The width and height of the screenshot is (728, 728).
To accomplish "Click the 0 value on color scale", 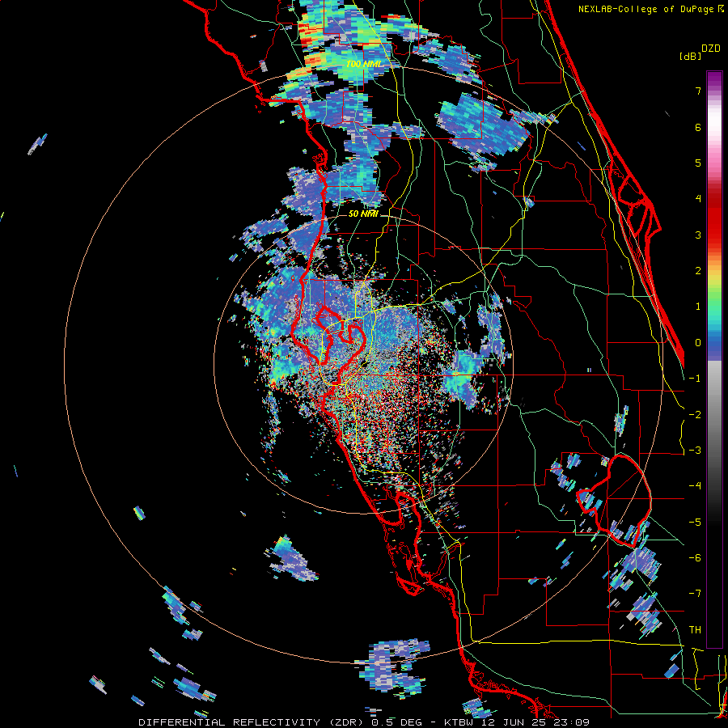I will pyautogui.click(x=698, y=343).
